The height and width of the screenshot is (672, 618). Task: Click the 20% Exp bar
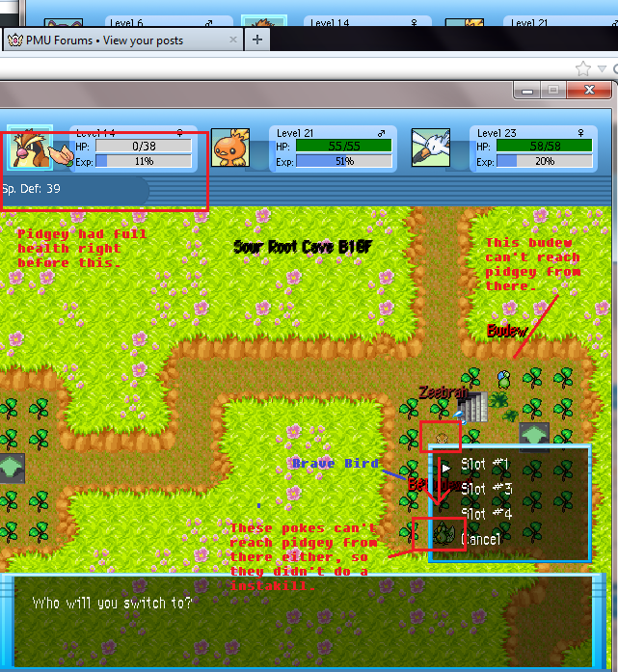[x=545, y=162]
